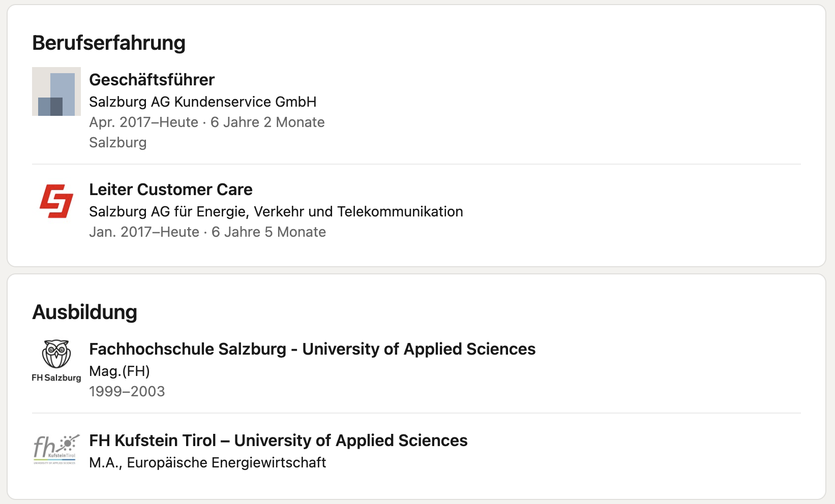Click the Mag.(FH) degree text
Image resolution: width=835 pixels, height=504 pixels.
pos(120,371)
